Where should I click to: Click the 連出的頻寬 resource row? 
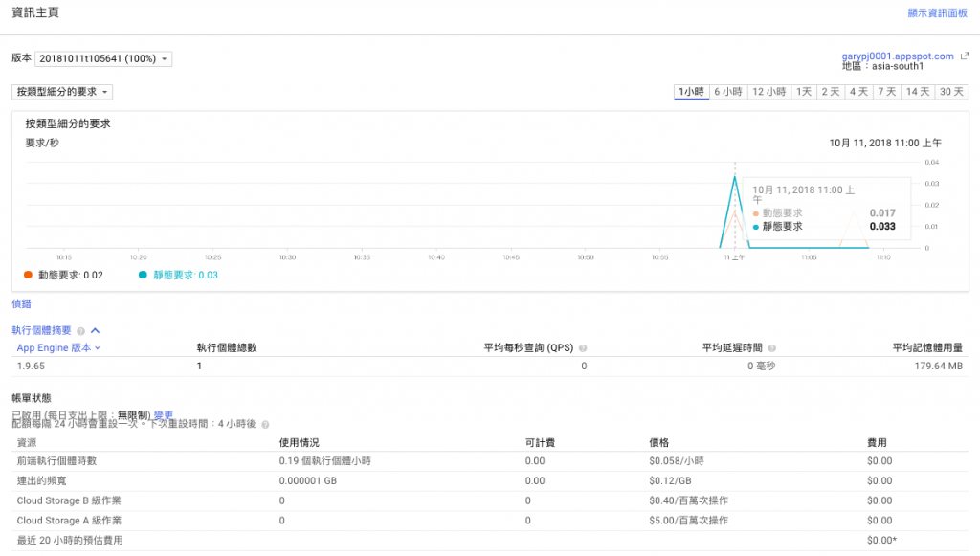point(490,481)
